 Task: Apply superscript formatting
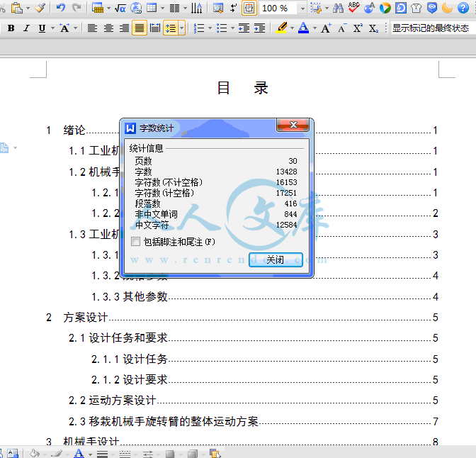coord(358,28)
